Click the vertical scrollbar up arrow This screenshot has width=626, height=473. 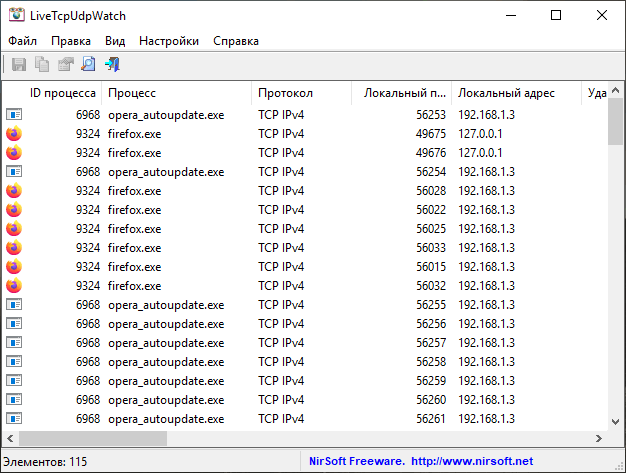616,91
